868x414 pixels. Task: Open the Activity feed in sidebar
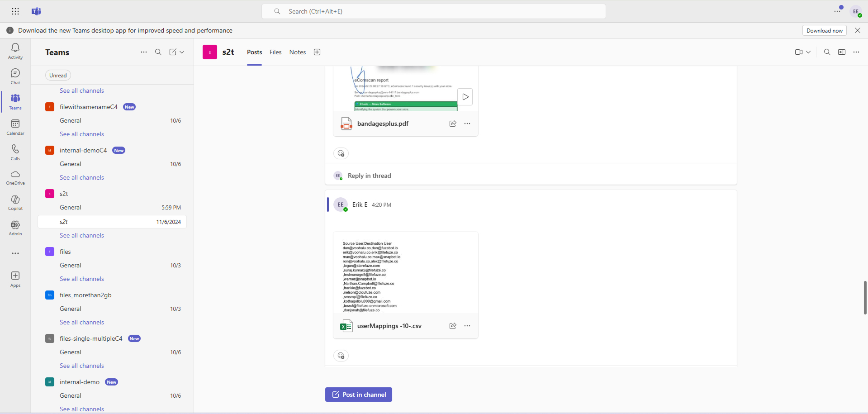click(x=15, y=51)
